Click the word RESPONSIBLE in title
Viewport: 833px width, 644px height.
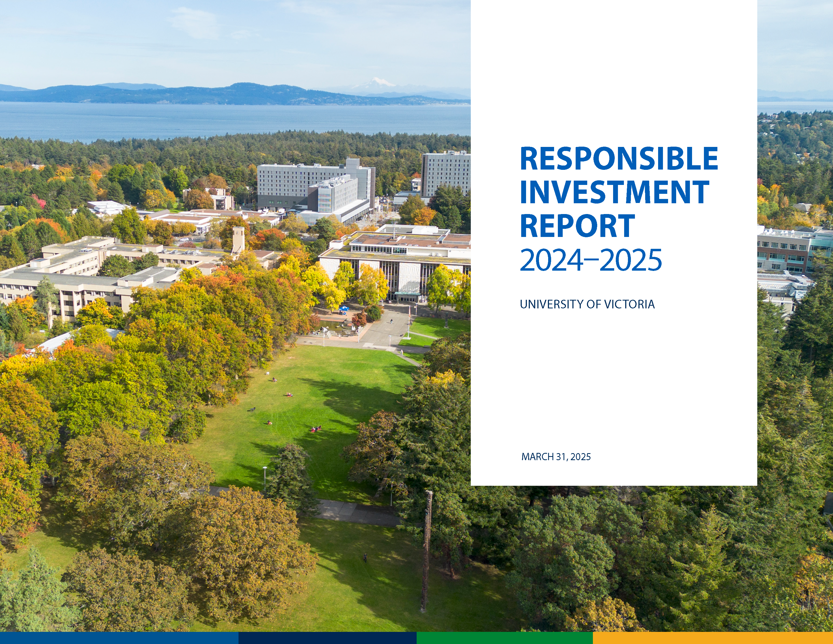click(619, 158)
